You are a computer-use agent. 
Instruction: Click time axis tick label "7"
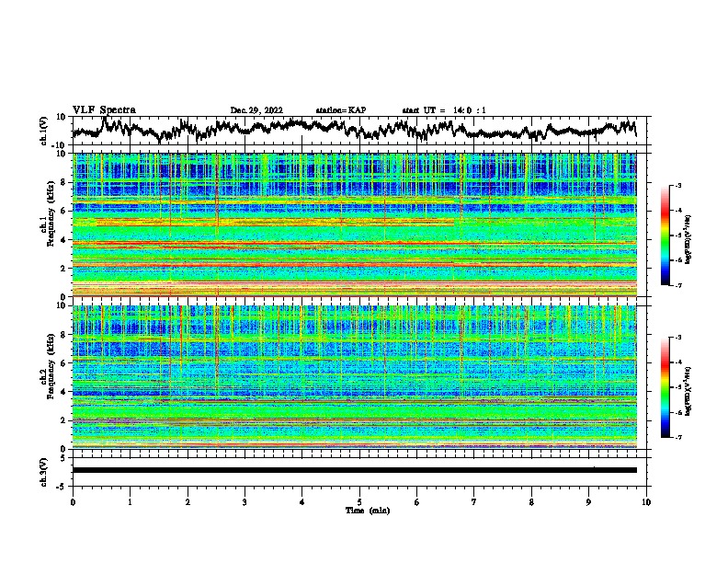click(474, 502)
